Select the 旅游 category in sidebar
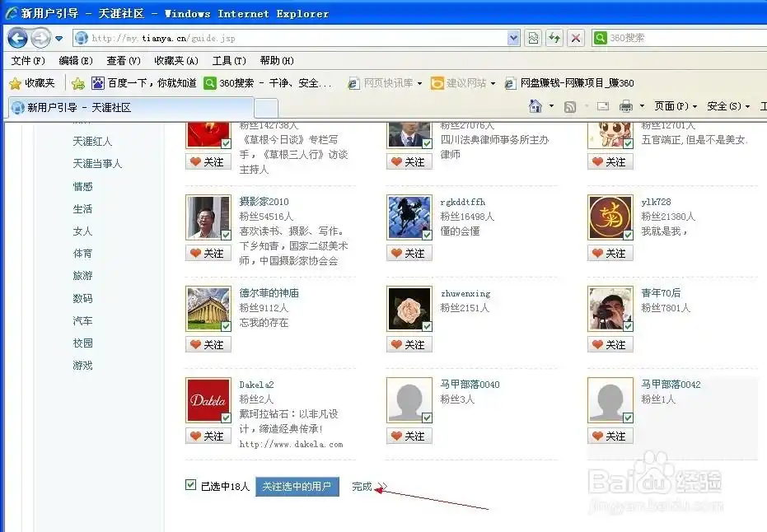This screenshot has width=767, height=532. (82, 276)
